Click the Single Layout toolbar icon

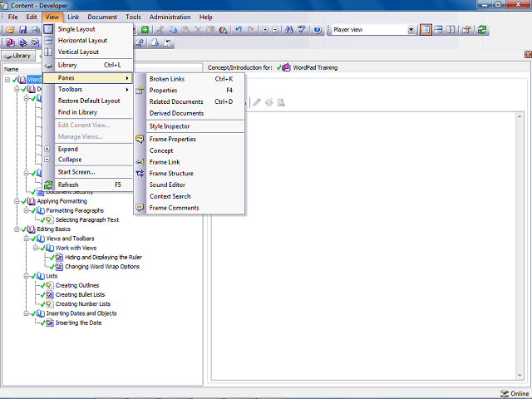click(426, 30)
